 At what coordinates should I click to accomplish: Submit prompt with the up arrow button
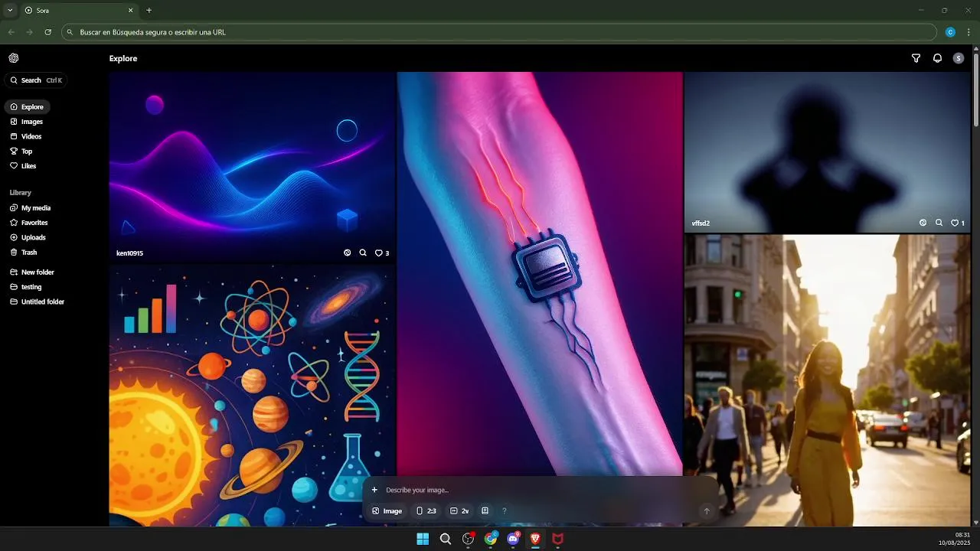(707, 511)
